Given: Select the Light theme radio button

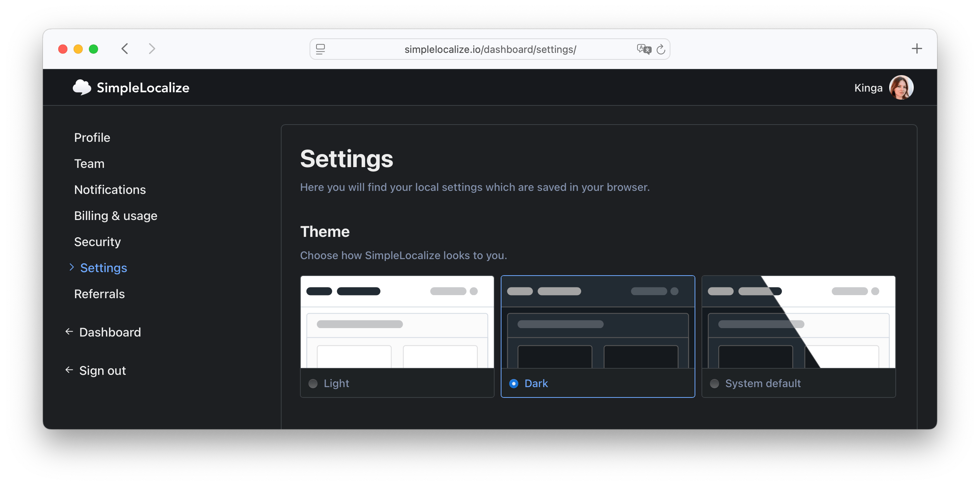Looking at the screenshot, I should point(313,383).
